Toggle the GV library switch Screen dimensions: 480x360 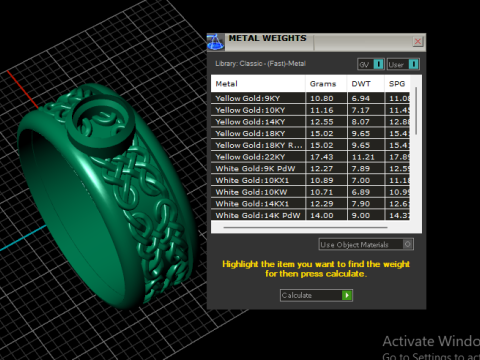point(371,64)
